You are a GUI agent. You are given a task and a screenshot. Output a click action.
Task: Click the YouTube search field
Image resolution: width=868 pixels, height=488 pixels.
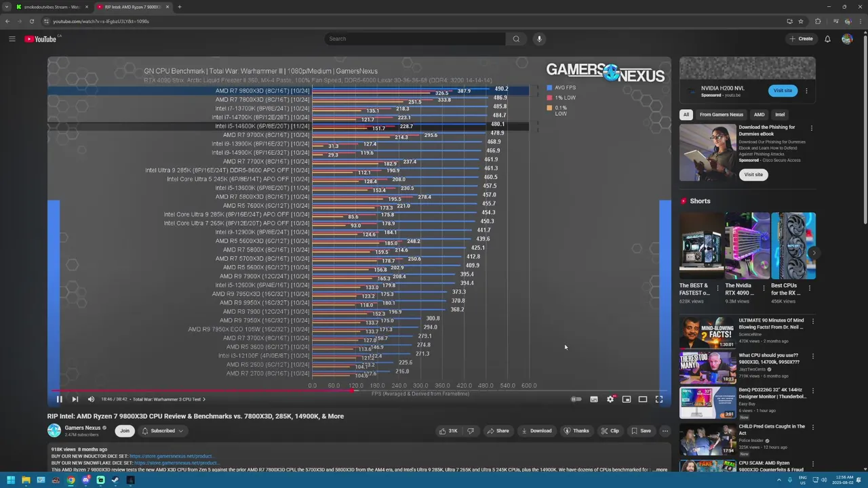pyautogui.click(x=414, y=39)
